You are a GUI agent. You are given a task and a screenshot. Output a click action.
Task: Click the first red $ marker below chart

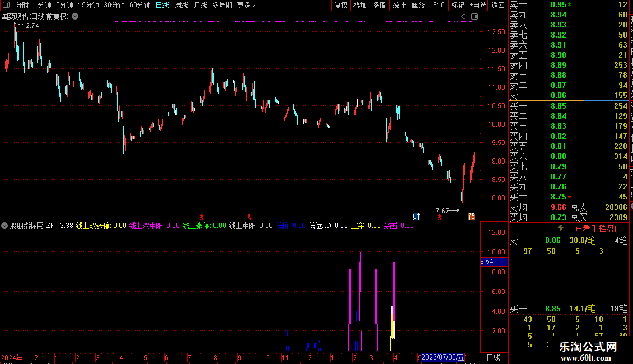coord(202,217)
